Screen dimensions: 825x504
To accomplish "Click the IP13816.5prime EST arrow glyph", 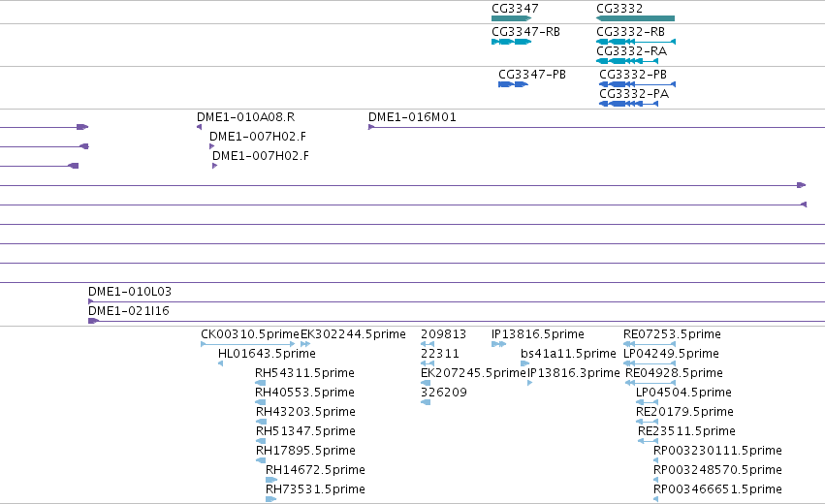I will point(499,344).
